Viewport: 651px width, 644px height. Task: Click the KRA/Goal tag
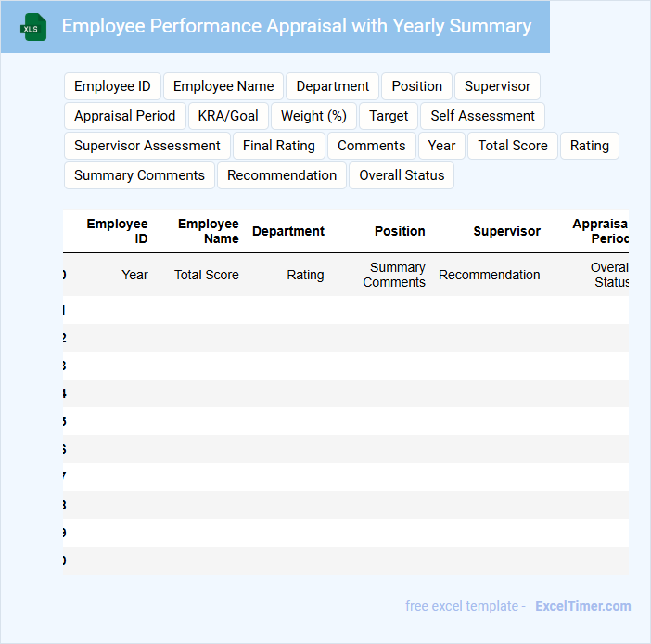(228, 116)
